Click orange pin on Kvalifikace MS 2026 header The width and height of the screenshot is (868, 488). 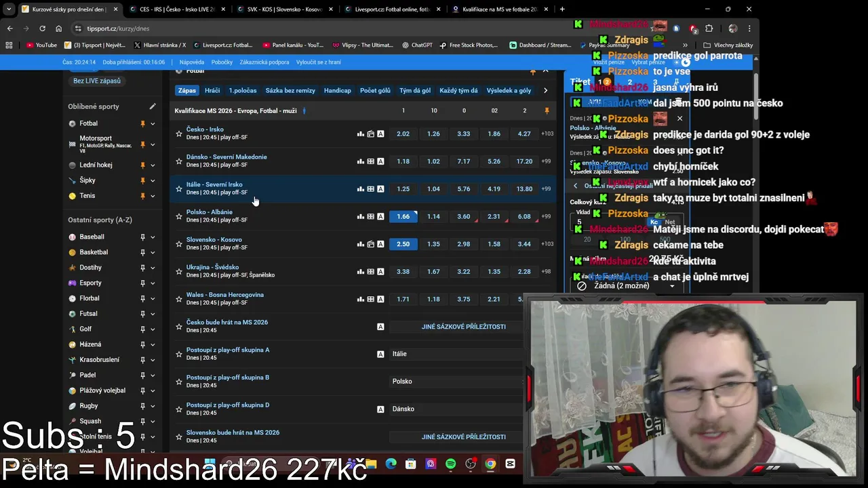tap(547, 110)
